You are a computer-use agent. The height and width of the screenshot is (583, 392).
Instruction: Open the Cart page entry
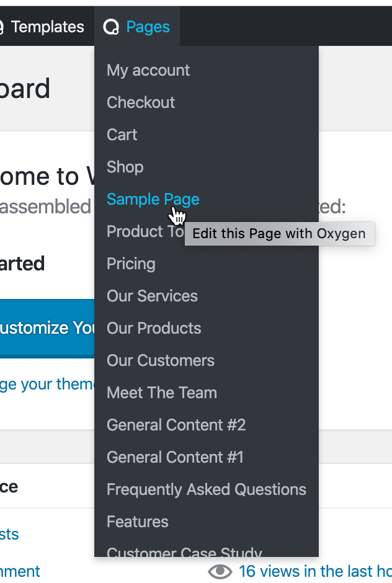(122, 135)
